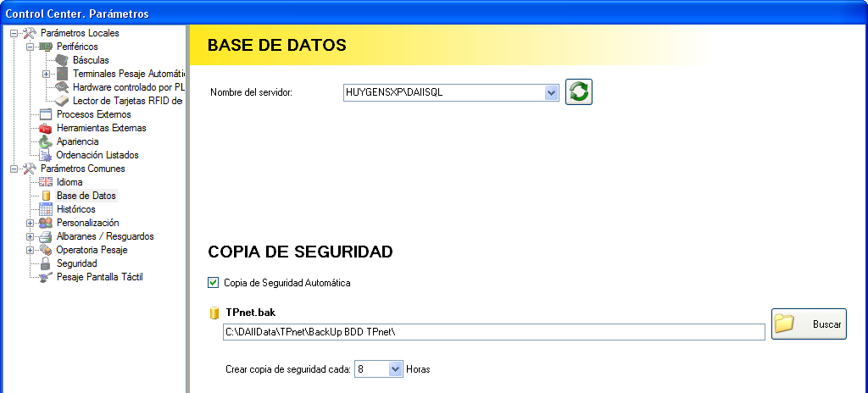Click the Seguridad padlock icon

click(46, 263)
